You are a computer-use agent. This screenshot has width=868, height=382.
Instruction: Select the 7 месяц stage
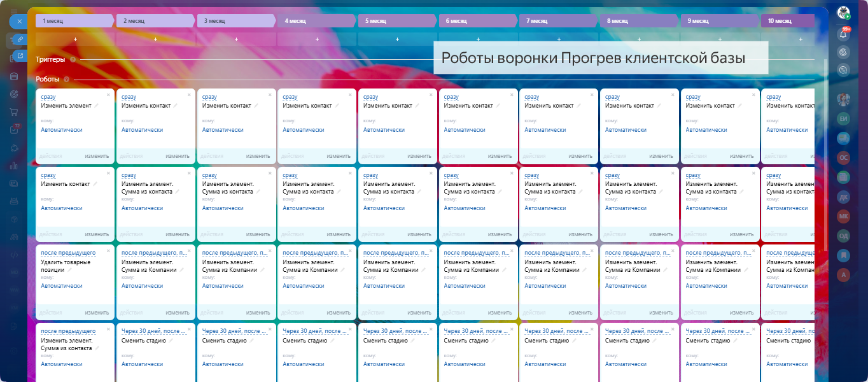pyautogui.click(x=559, y=21)
